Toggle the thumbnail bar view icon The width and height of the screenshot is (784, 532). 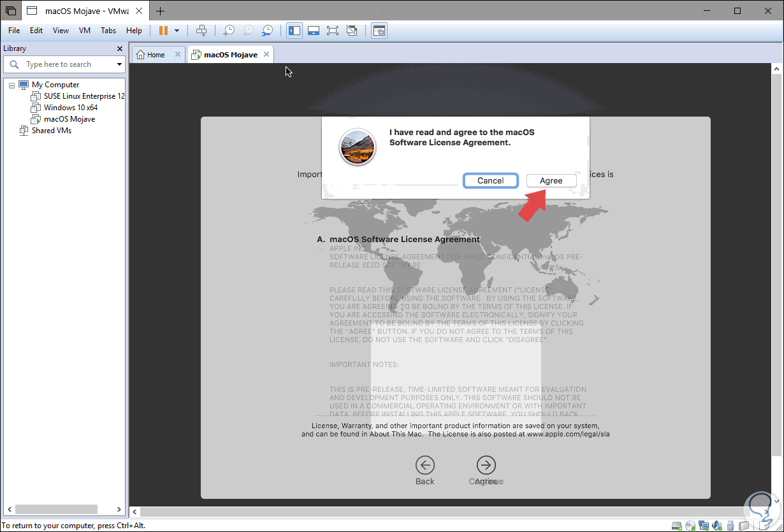314,31
